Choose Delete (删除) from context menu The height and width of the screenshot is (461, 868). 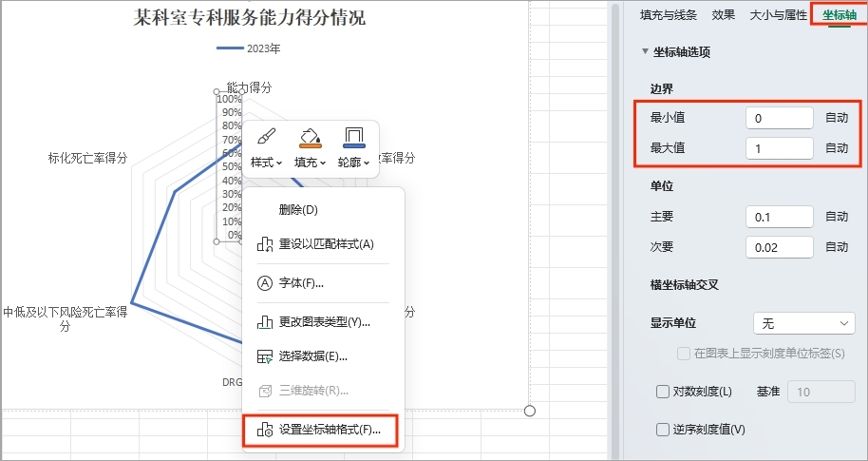point(298,209)
